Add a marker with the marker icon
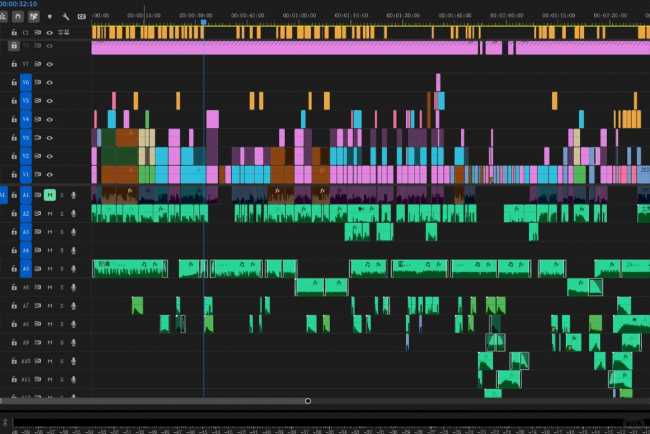650x434 pixels. tap(50, 17)
